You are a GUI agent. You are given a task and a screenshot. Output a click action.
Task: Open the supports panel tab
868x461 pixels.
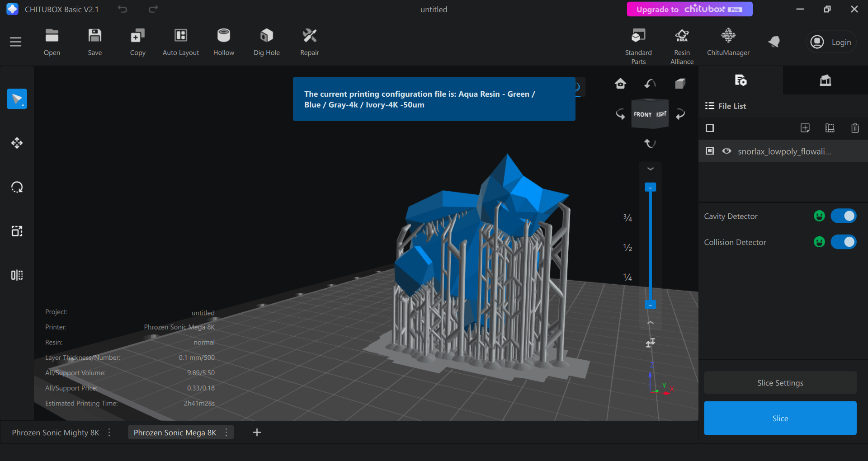pyautogui.click(x=826, y=80)
